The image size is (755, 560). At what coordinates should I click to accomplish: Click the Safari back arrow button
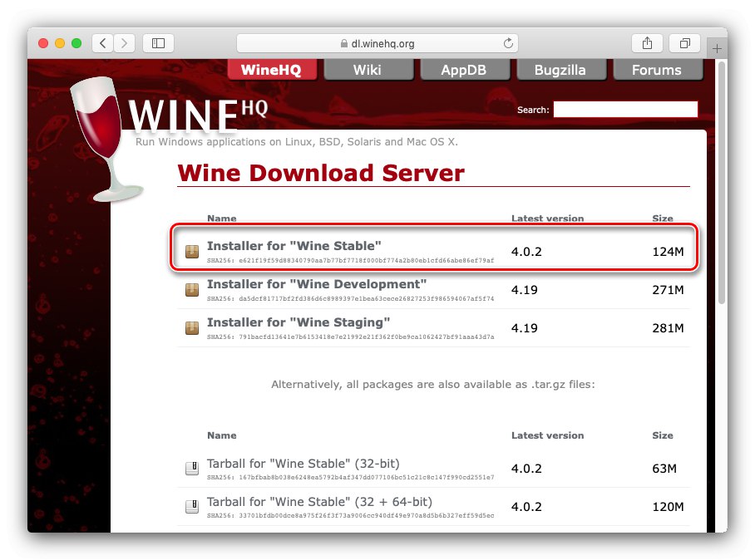tap(103, 43)
